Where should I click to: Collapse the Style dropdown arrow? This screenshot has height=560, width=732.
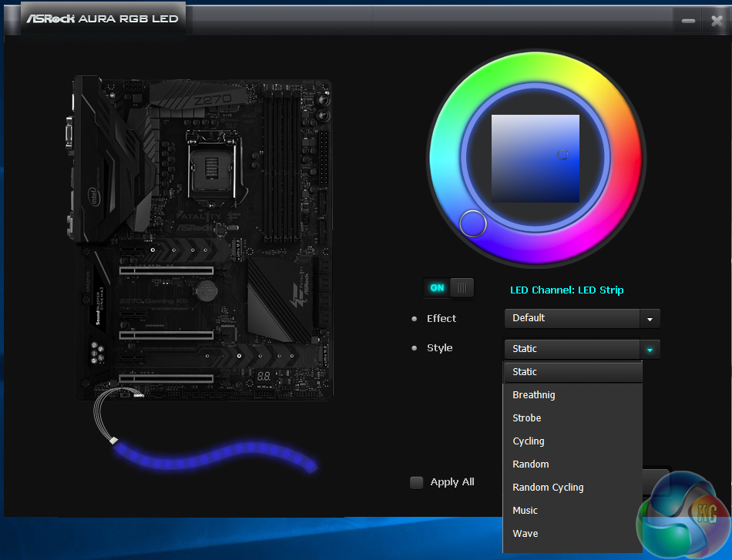point(650,350)
